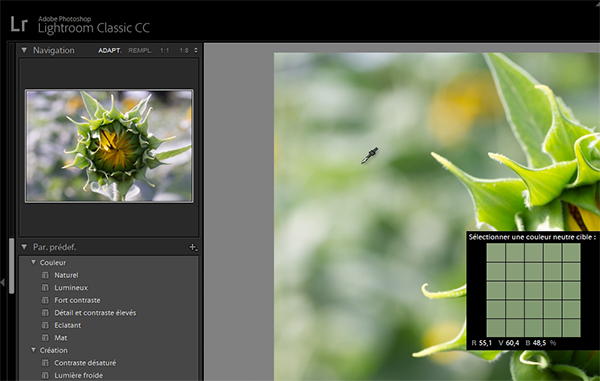This screenshot has height=381, width=600.
Task: Click the preset icon beside Eclatant
Action: (45, 325)
